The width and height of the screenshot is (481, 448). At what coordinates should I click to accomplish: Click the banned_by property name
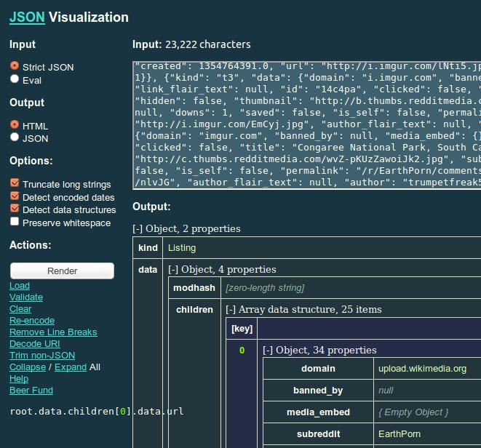(x=318, y=391)
